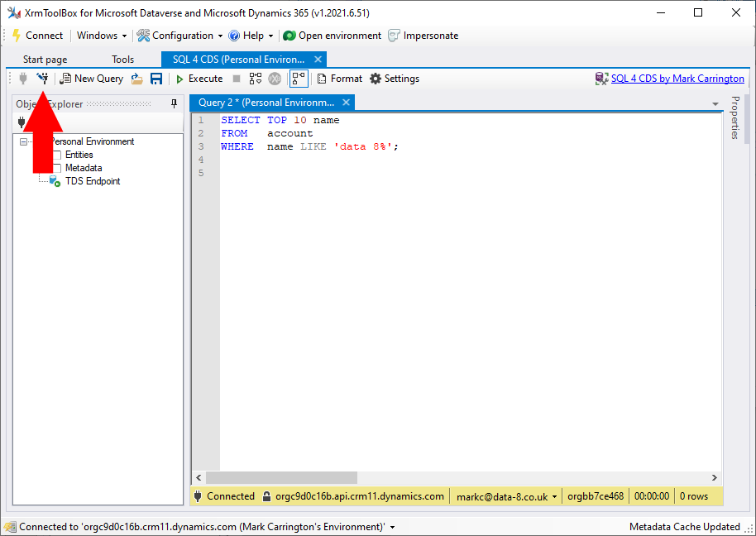The image size is (756, 536).
Task: Pin the Object Explorer panel
Action: (x=174, y=104)
